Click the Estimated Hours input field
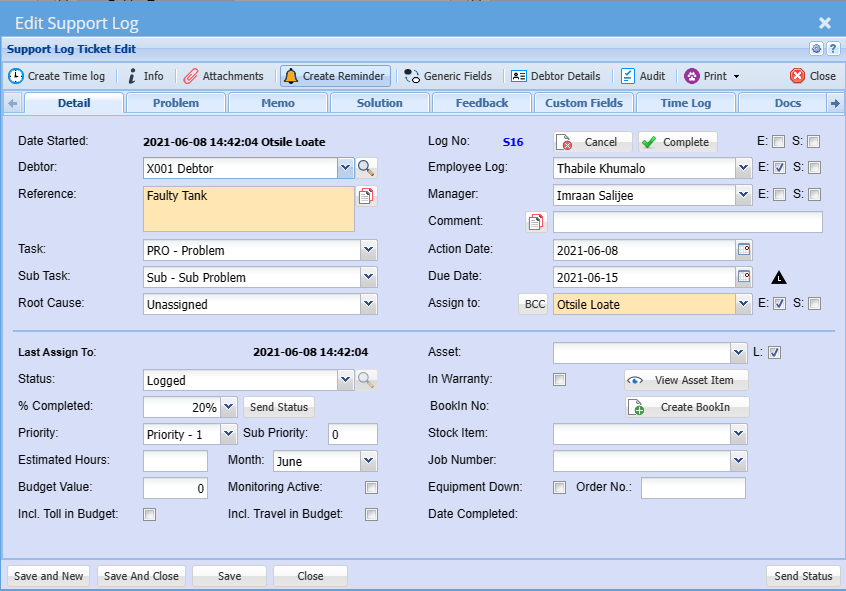The image size is (846, 591). pos(175,461)
